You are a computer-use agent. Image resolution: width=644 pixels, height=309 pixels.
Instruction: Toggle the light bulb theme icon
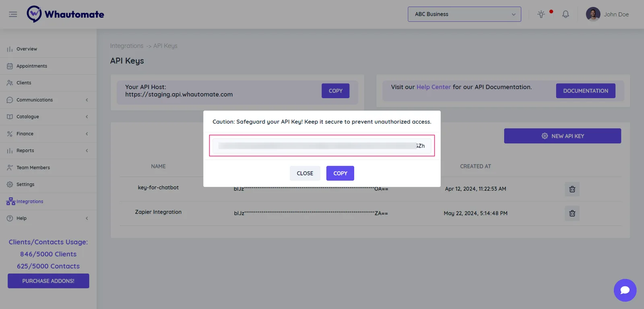pyautogui.click(x=541, y=14)
